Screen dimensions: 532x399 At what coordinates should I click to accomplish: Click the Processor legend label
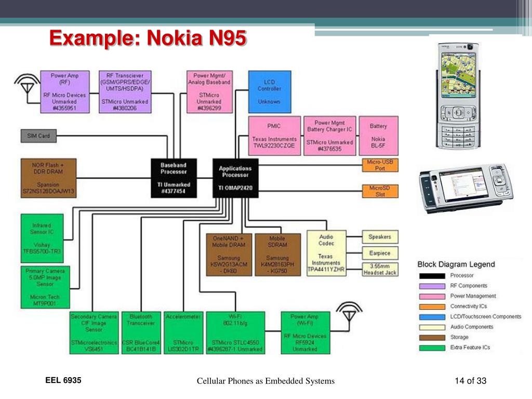462,275
